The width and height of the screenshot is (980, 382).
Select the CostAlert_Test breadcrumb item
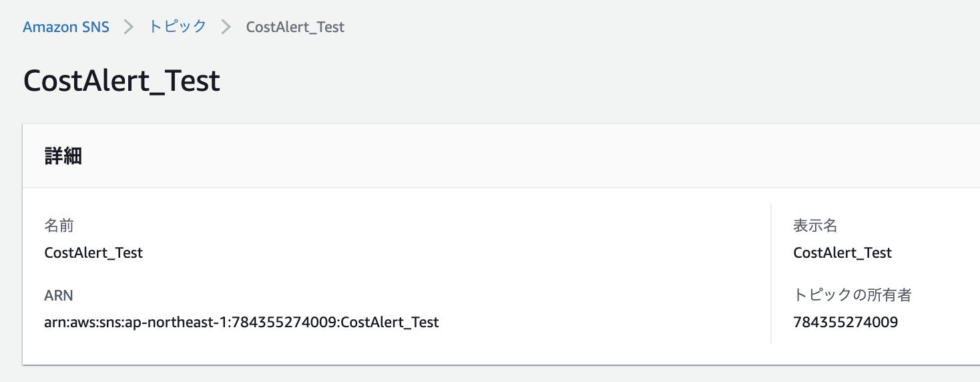295,27
